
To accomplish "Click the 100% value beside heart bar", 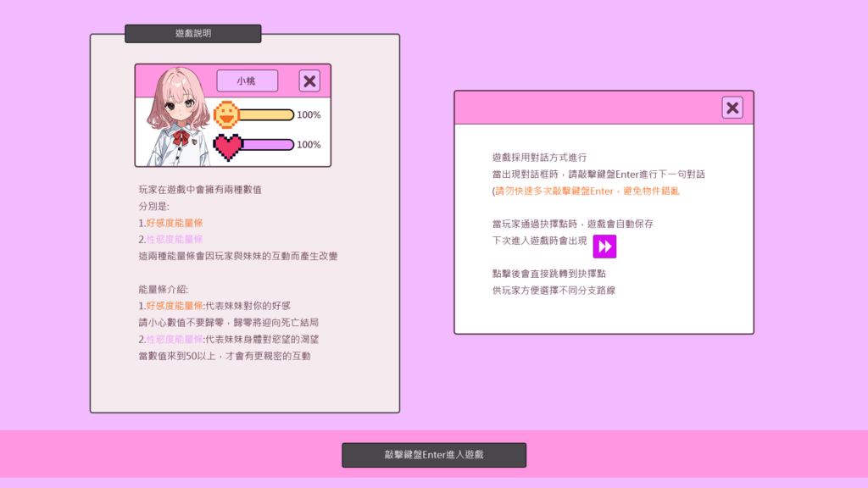I will click(309, 144).
